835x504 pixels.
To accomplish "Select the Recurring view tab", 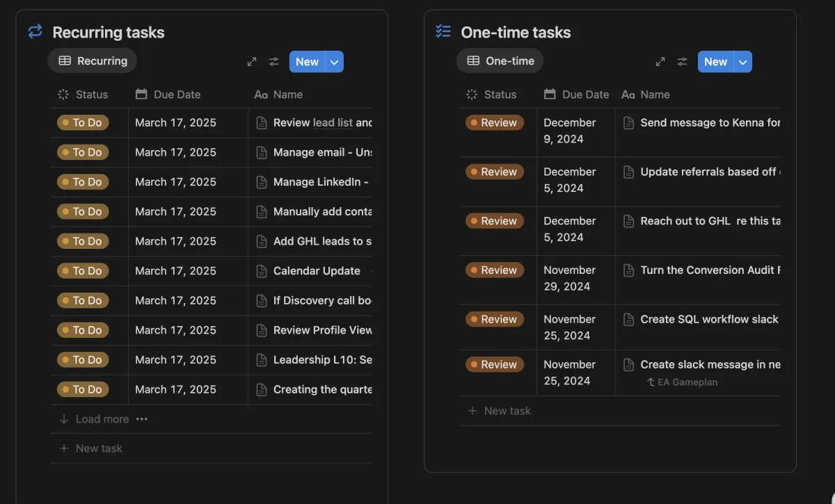I will (x=93, y=61).
